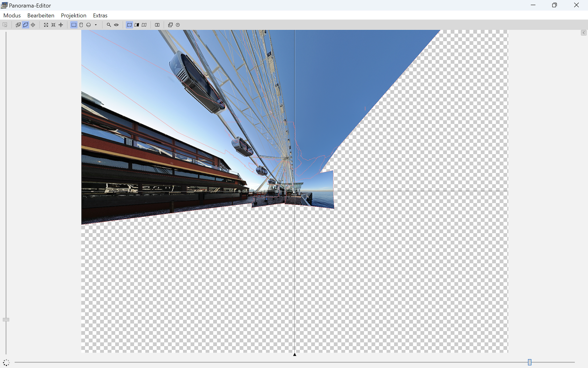
Task: Open the projection dropdown arrow
Action: coord(96,25)
